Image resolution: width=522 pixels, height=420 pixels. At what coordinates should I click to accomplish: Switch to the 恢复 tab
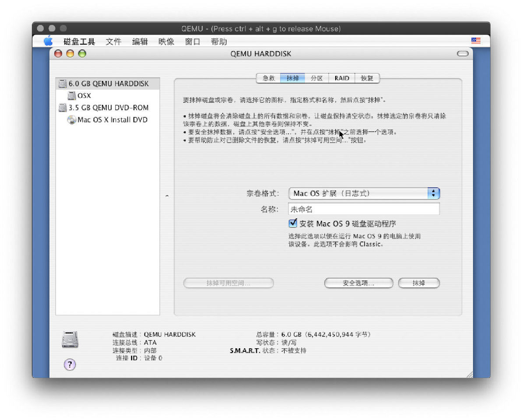367,78
